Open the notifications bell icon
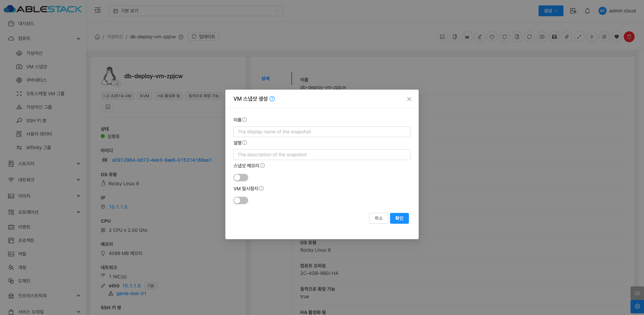This screenshot has width=644, height=315. pyautogui.click(x=587, y=11)
